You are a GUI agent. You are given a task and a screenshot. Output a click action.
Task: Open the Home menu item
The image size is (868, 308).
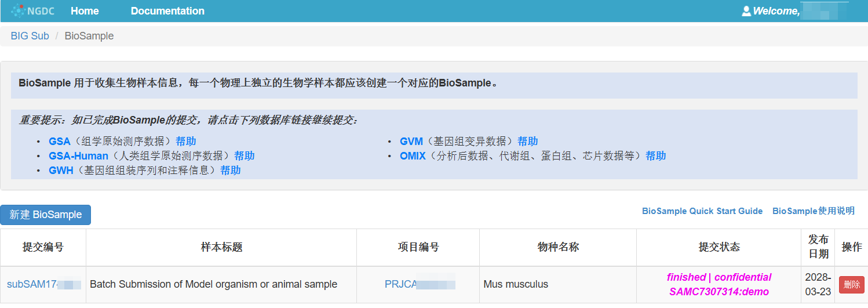(x=85, y=11)
